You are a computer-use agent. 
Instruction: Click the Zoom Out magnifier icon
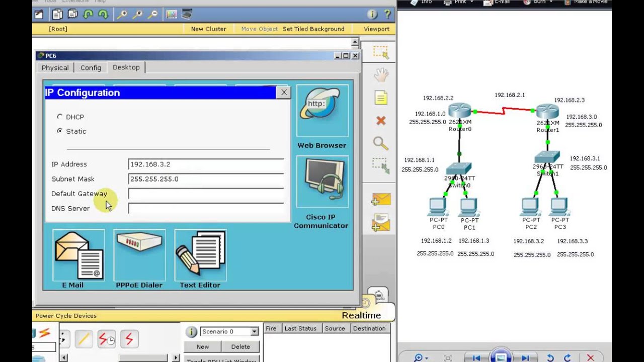(x=152, y=15)
